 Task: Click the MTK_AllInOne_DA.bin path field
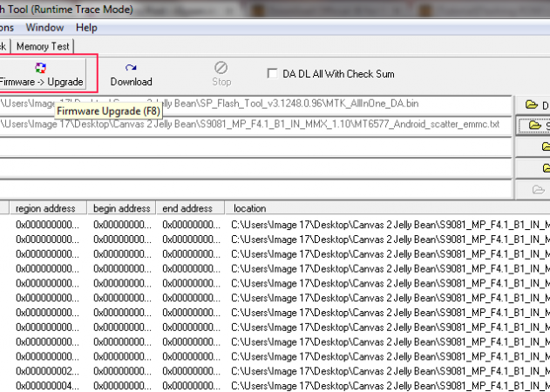click(x=253, y=104)
